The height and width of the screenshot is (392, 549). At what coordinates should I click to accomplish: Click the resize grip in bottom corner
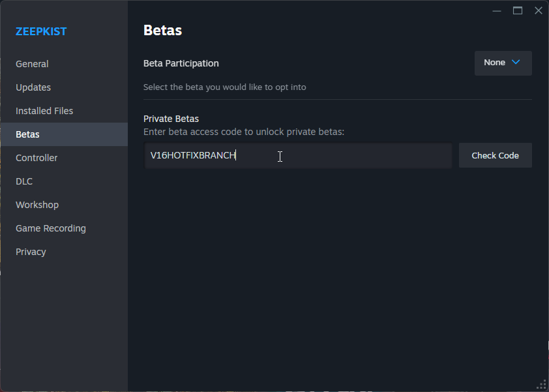pyautogui.click(x=541, y=384)
